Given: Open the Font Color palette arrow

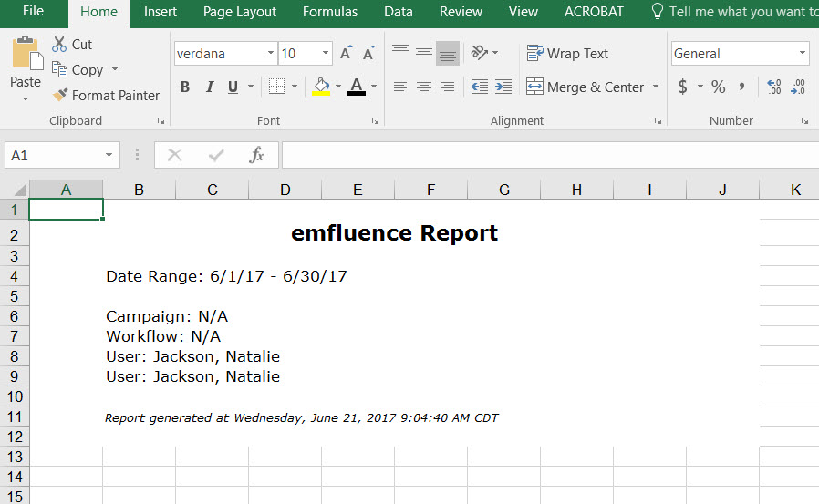Looking at the screenshot, I should click(374, 87).
